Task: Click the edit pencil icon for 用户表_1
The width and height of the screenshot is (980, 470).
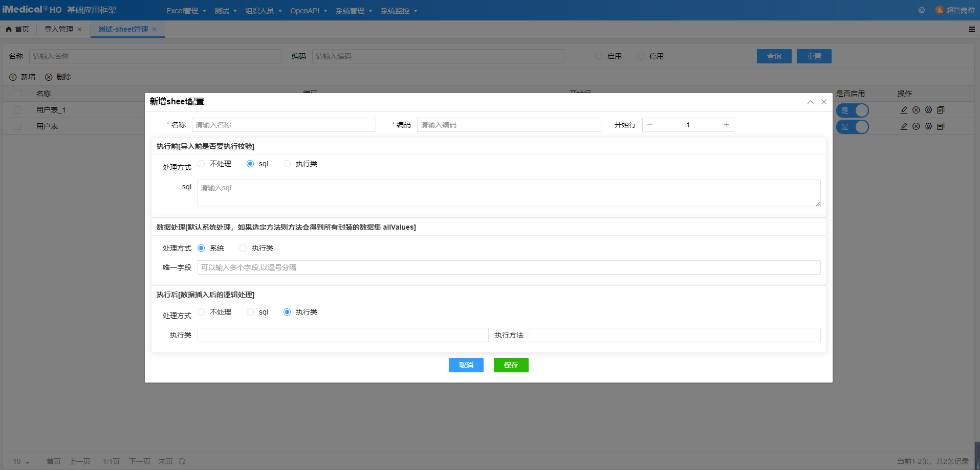Action: coord(904,110)
